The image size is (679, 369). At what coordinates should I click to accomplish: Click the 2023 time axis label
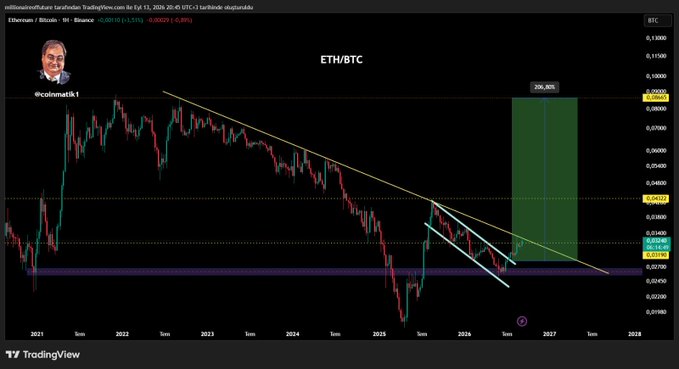(x=207, y=334)
